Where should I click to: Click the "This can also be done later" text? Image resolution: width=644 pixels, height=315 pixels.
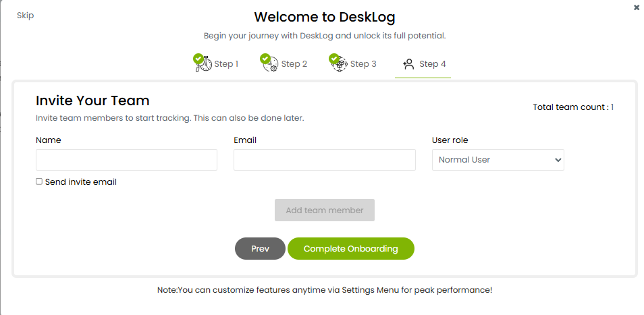tap(248, 118)
